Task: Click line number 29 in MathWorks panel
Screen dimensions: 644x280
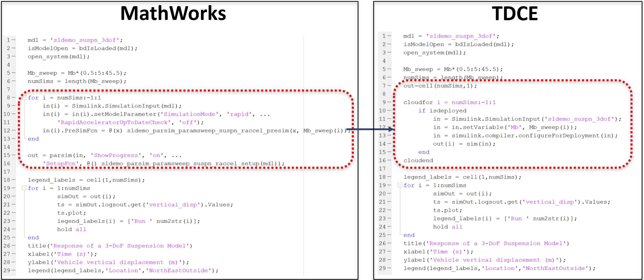Action: pos(7,270)
